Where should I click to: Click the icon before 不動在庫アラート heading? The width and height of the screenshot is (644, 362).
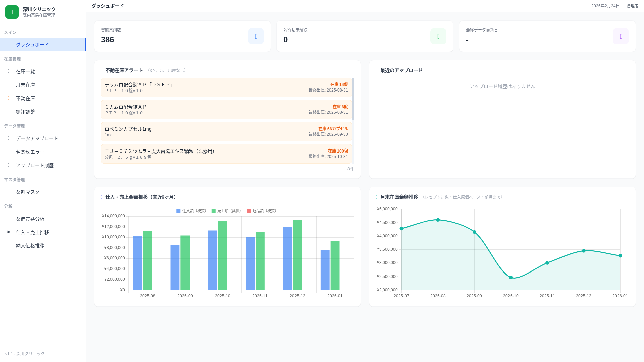tap(102, 70)
